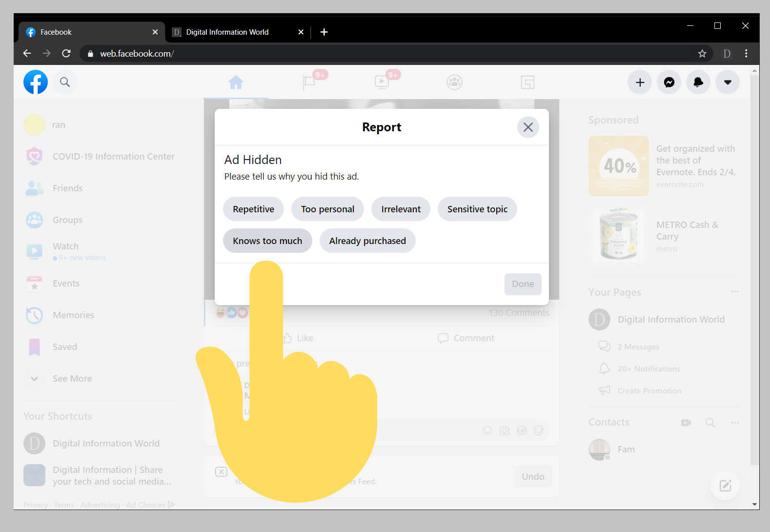Image resolution: width=770 pixels, height=532 pixels.
Task: Click the Create plus button
Action: pyautogui.click(x=640, y=82)
